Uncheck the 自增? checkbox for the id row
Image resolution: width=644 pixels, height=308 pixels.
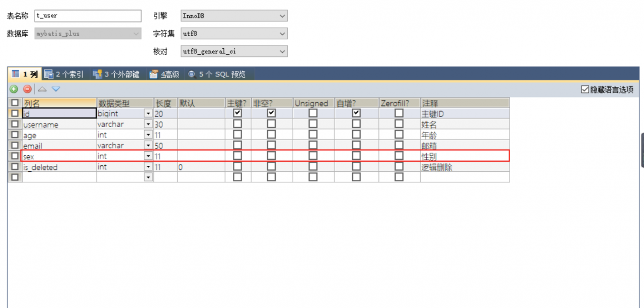tap(356, 114)
